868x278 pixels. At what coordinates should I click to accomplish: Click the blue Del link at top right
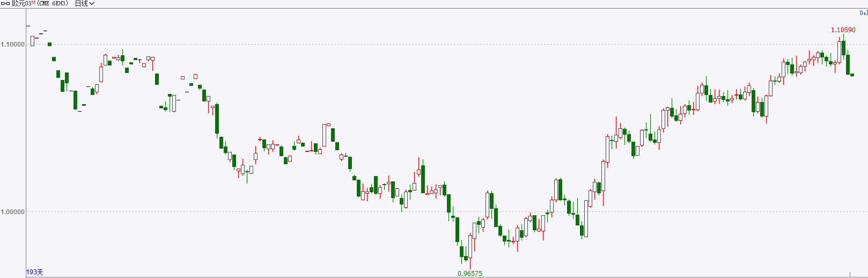click(x=864, y=13)
